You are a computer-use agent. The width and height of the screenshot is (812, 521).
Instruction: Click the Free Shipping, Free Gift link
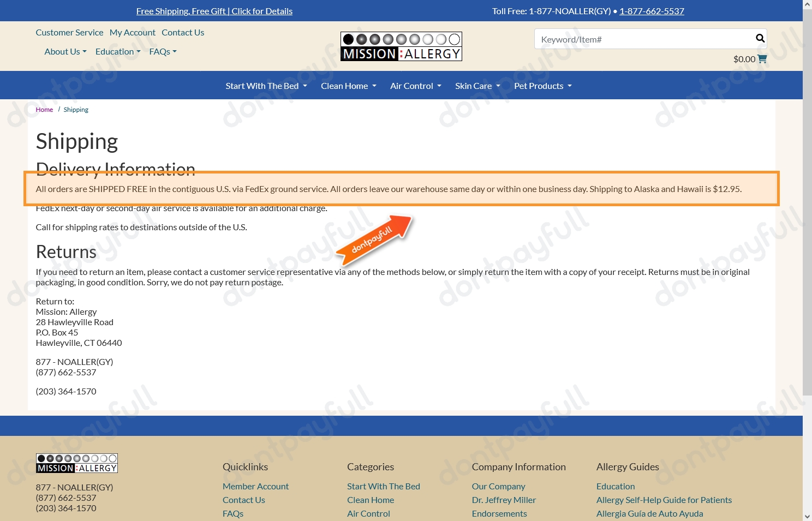pos(214,11)
